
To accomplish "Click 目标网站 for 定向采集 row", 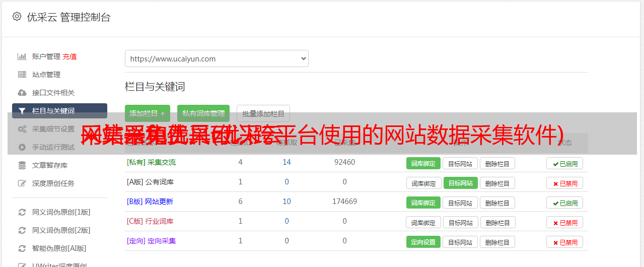I will click(460, 242).
